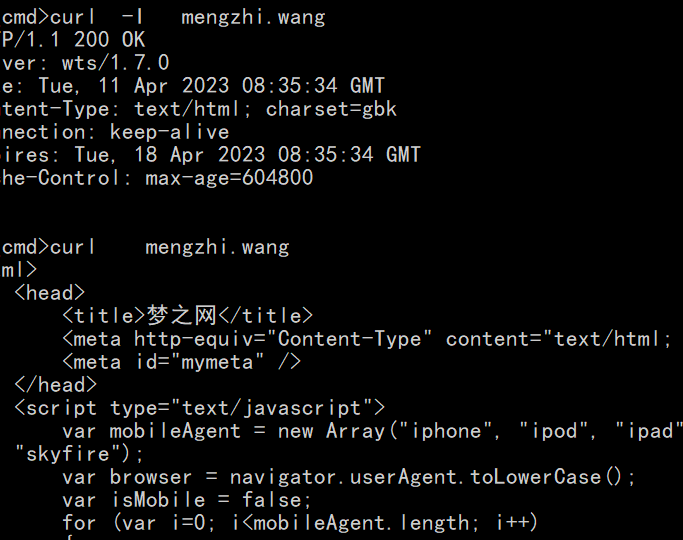Click the keep-alive connection value
Screen dimensions: 683x540
pyautogui.click(x=169, y=132)
